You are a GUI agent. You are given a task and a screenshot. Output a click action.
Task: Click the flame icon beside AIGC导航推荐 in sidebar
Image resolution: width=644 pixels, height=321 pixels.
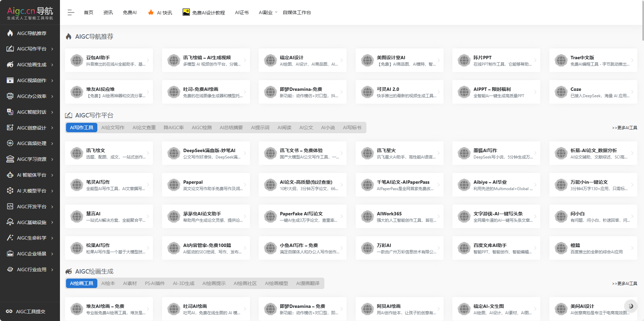point(10,33)
